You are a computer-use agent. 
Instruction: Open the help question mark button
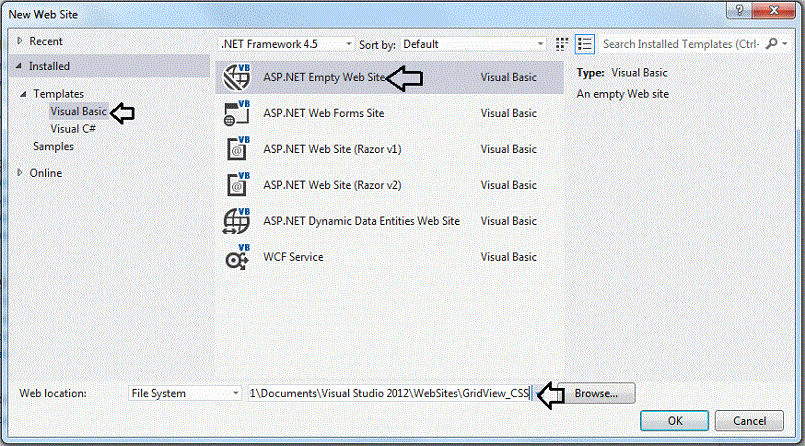[x=739, y=10]
